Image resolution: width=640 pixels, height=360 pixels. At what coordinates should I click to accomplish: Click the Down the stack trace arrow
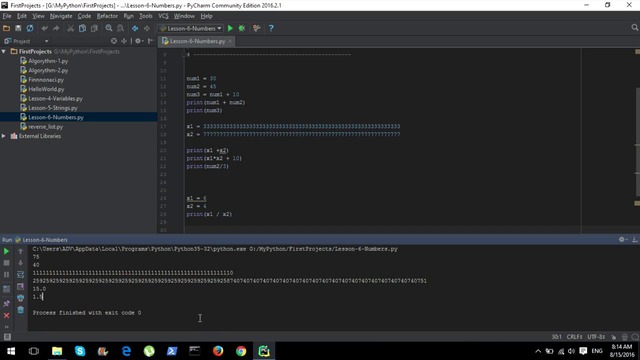(x=20, y=263)
